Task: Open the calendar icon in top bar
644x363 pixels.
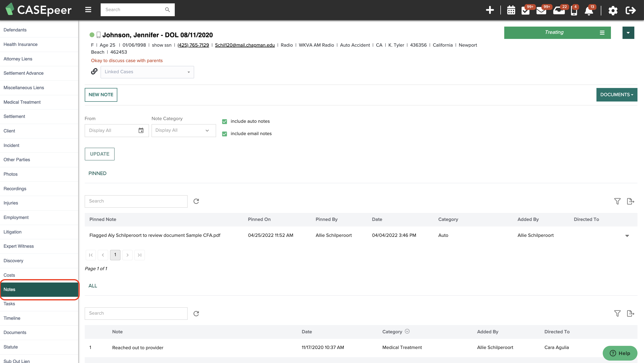Action: coord(511,10)
